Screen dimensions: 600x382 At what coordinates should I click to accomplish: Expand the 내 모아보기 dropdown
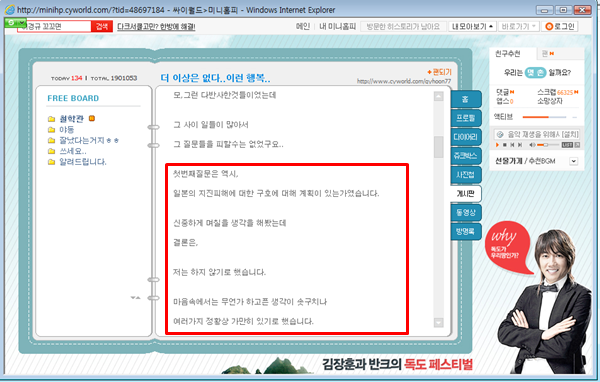(472, 26)
